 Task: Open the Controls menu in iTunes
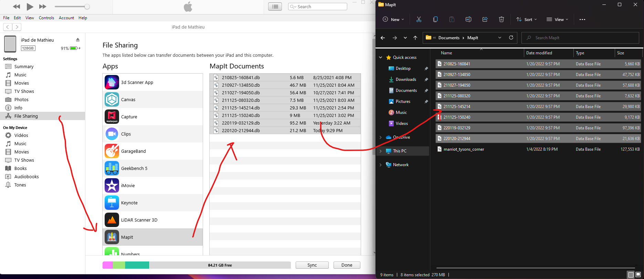[x=46, y=18]
